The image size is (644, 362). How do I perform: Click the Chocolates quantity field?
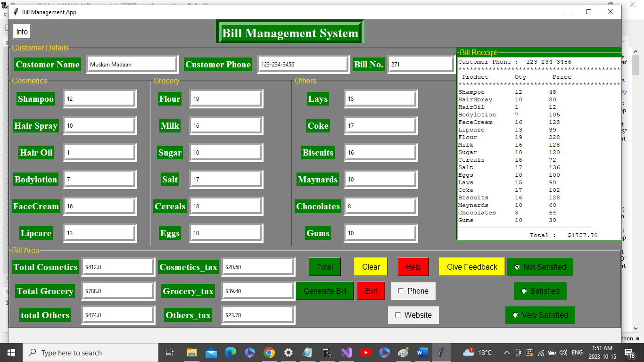tap(380, 206)
